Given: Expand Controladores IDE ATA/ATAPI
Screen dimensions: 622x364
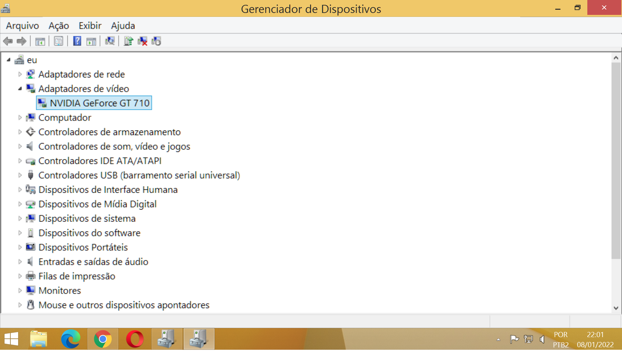Looking at the screenshot, I should click(20, 161).
